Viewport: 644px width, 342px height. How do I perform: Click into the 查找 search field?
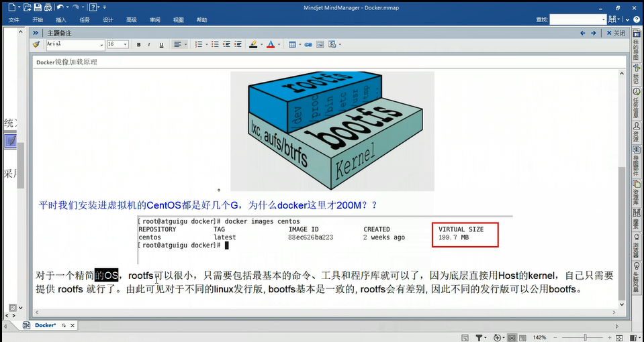click(x=578, y=19)
